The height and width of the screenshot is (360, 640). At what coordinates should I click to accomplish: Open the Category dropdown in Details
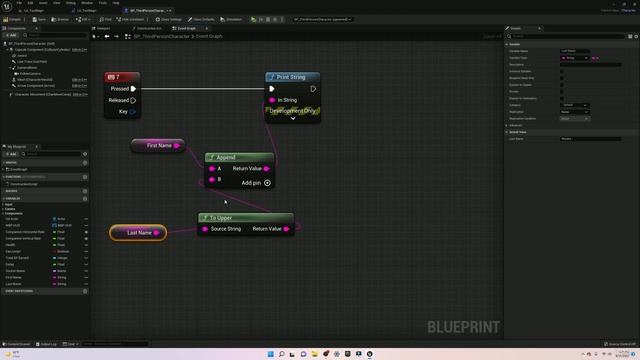(x=575, y=105)
